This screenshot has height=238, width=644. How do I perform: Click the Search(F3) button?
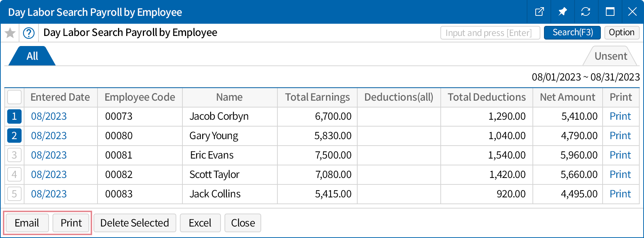pyautogui.click(x=572, y=33)
